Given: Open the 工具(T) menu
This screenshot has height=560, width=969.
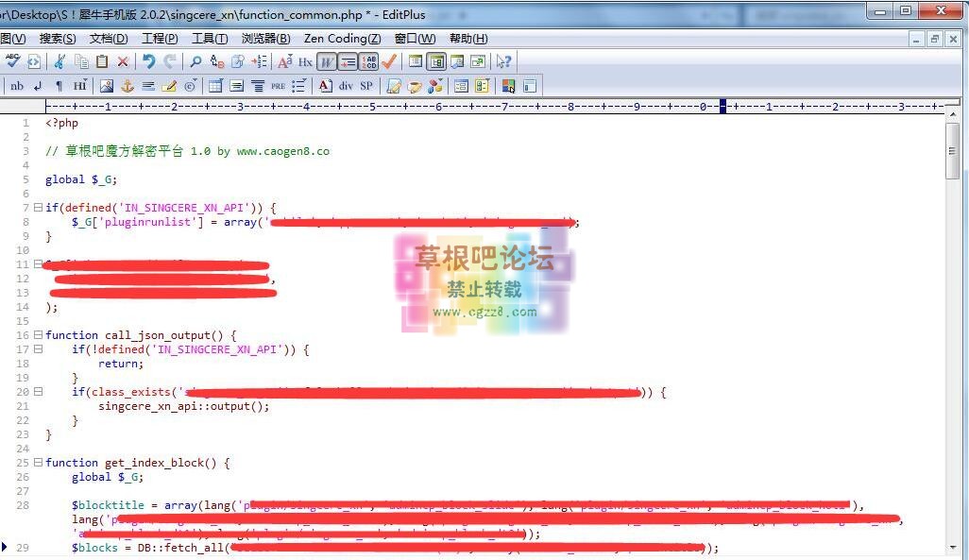Looking at the screenshot, I should [209, 39].
